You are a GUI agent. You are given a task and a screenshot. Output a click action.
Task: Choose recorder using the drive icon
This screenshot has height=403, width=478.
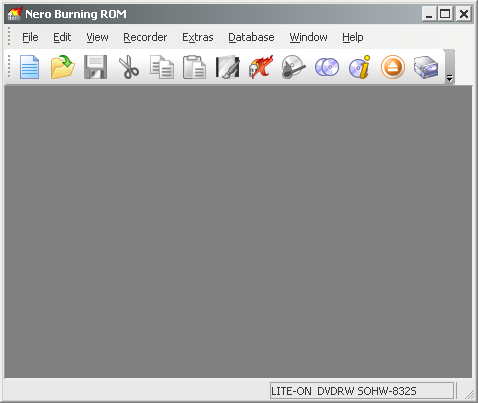(x=426, y=67)
